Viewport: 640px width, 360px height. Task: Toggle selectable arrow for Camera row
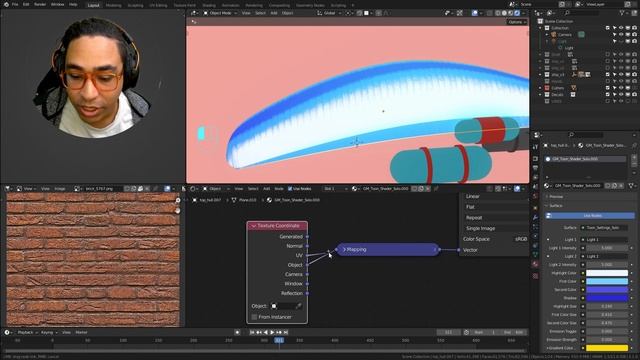point(614,35)
